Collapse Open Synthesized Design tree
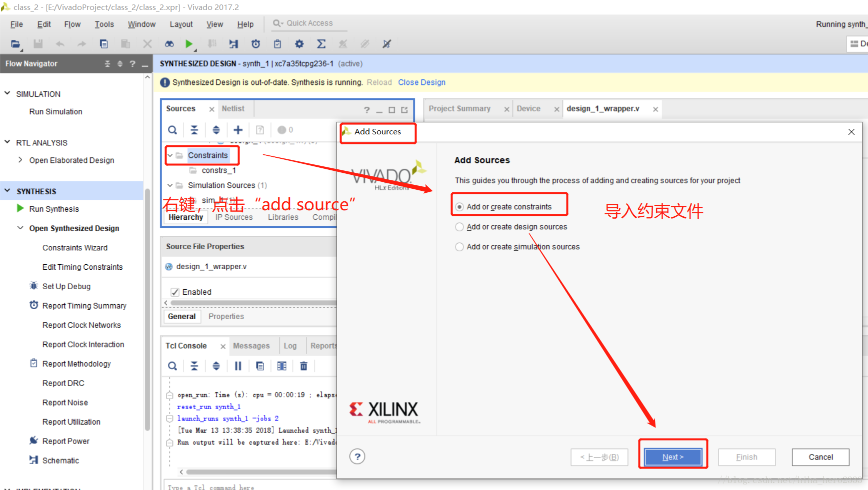868x490 pixels. pos(20,228)
